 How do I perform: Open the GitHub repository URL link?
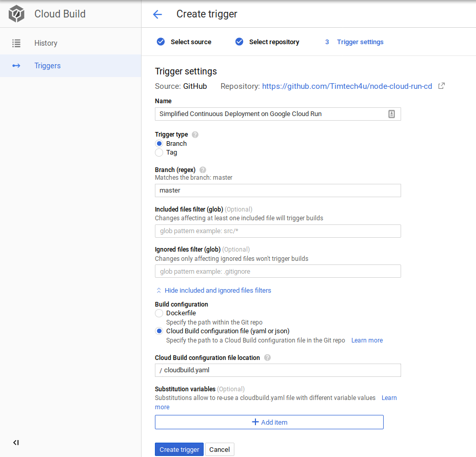pos(347,86)
